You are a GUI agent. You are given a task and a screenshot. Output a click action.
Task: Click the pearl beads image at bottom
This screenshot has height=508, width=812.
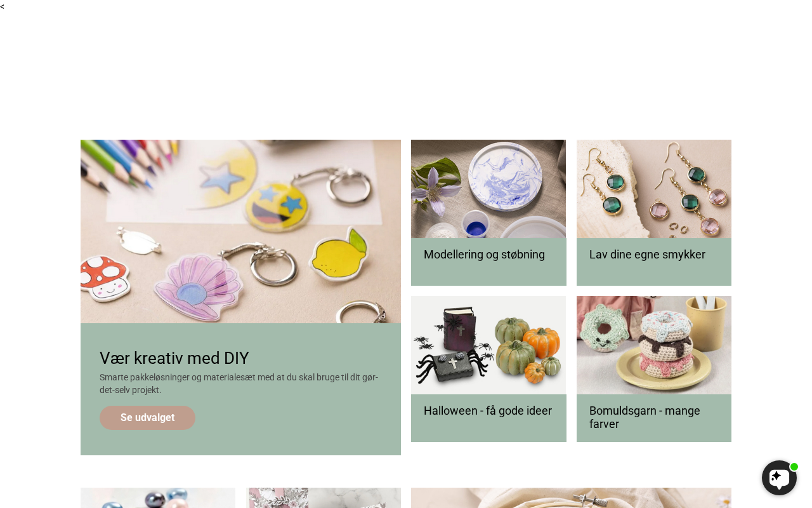click(158, 498)
